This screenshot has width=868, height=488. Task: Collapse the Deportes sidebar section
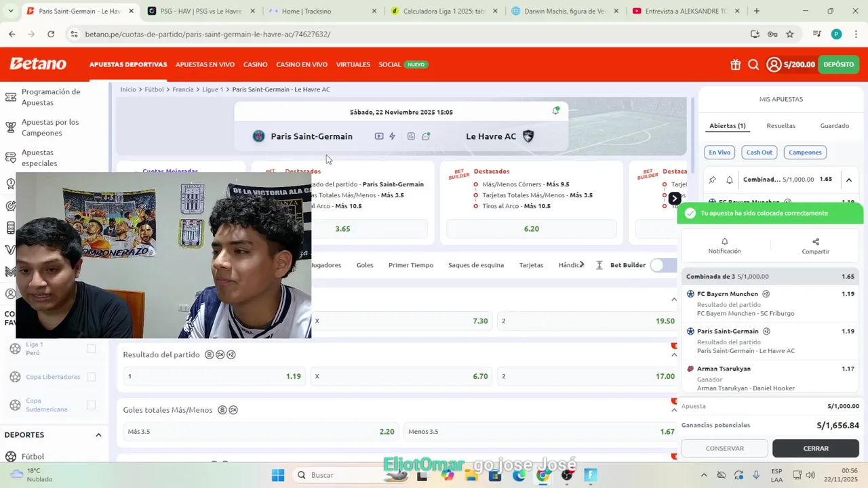[x=98, y=435]
